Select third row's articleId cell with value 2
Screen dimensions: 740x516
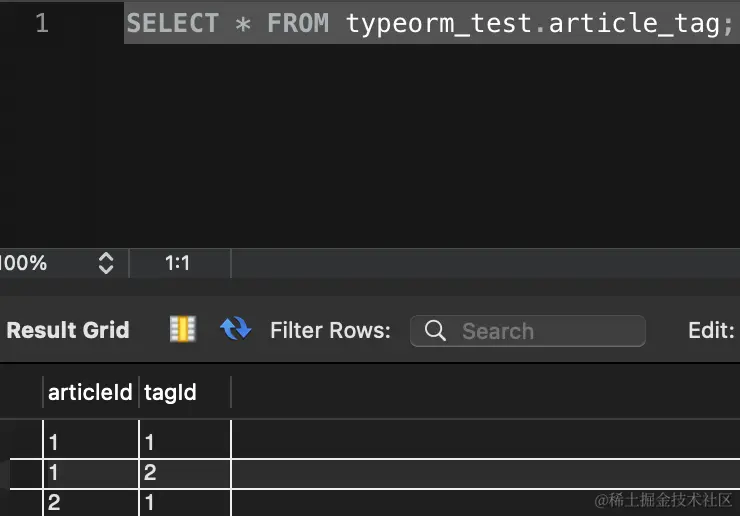pyautogui.click(x=90, y=503)
